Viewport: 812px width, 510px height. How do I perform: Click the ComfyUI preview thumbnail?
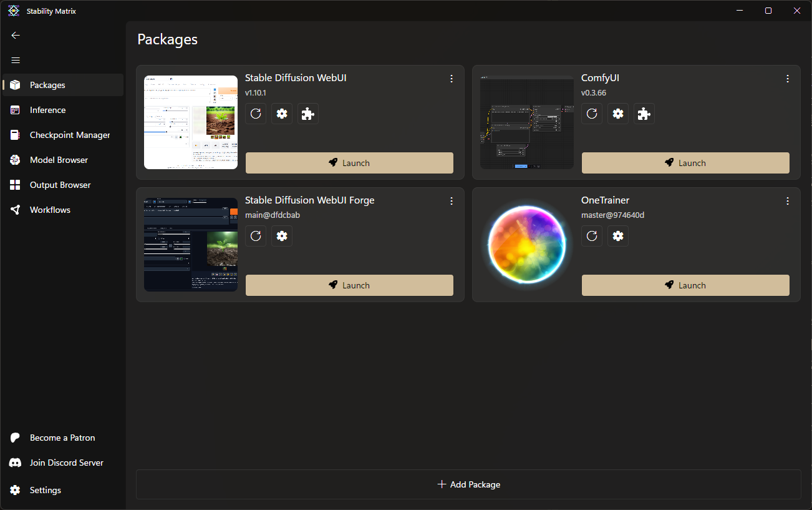[527, 122]
